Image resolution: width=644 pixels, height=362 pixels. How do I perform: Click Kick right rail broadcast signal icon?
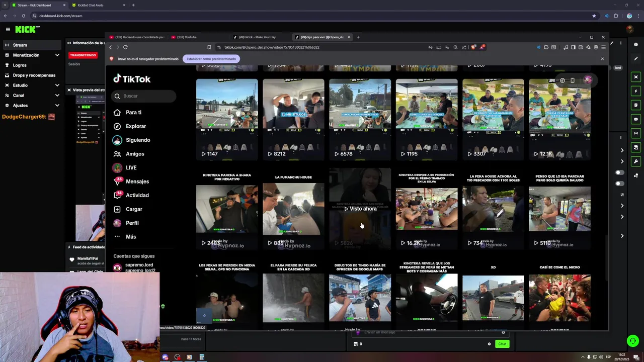click(x=636, y=133)
